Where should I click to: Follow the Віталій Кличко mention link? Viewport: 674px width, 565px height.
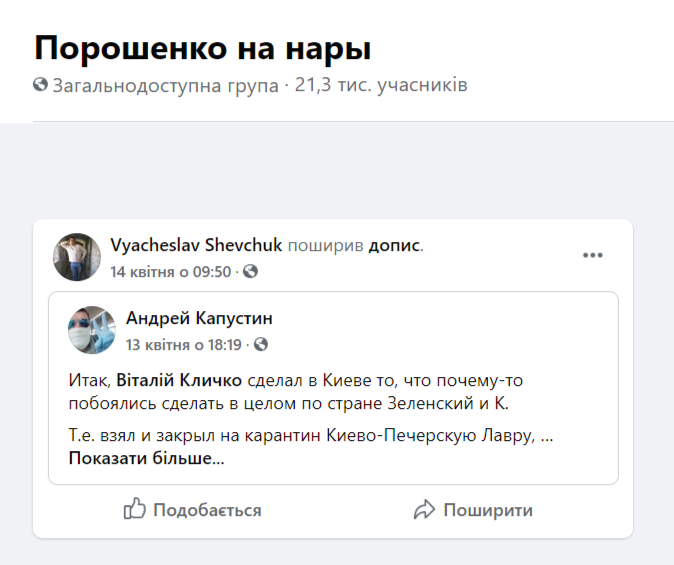tap(180, 381)
